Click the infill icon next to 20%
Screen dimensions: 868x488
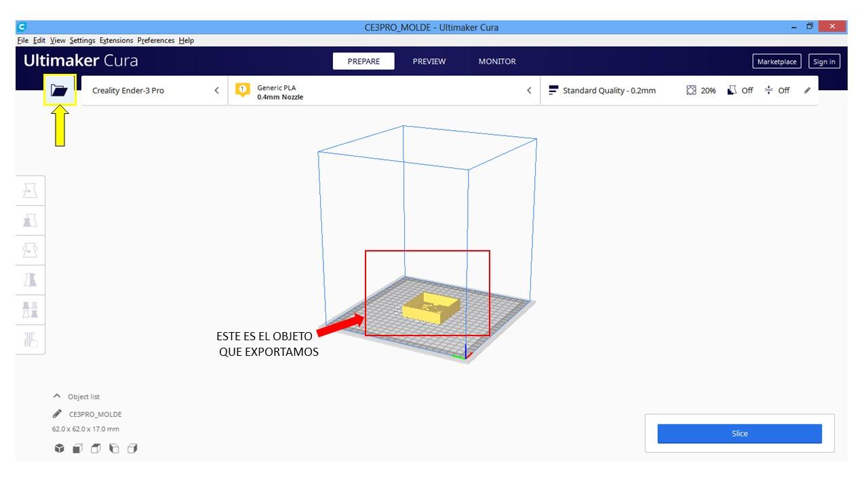pyautogui.click(x=692, y=90)
